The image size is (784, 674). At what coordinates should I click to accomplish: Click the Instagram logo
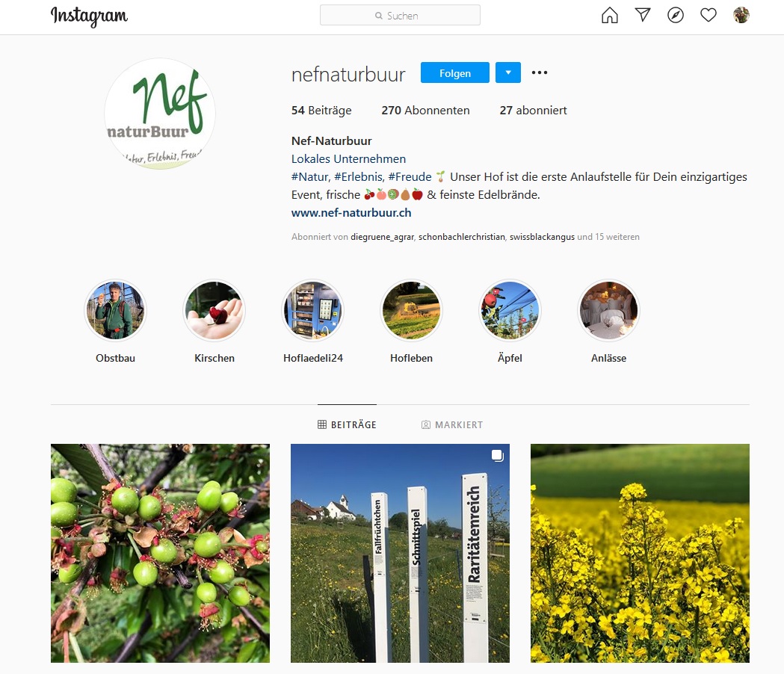pyautogui.click(x=89, y=16)
